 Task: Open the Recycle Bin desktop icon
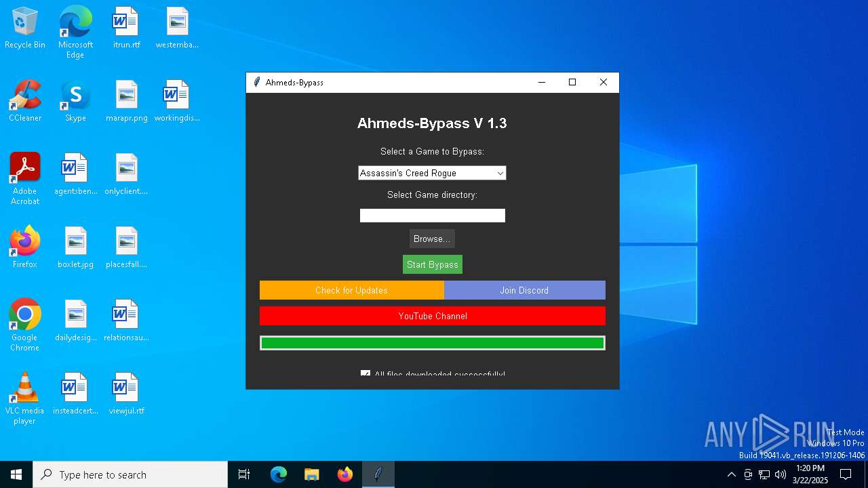point(25,28)
